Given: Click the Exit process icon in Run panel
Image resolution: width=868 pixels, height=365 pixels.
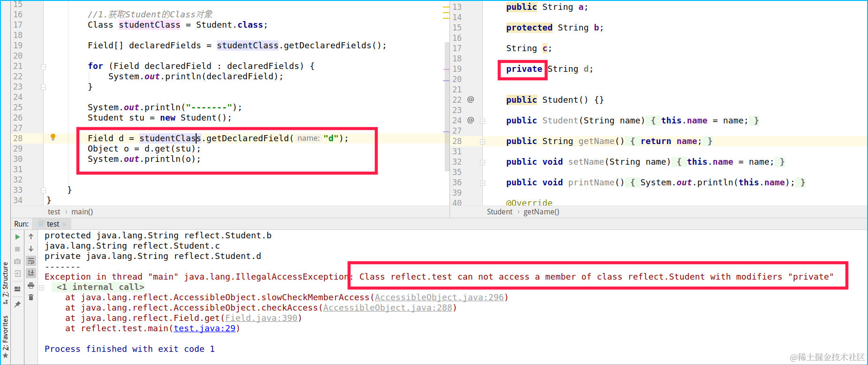Looking at the screenshot, I should pyautogui.click(x=17, y=274).
